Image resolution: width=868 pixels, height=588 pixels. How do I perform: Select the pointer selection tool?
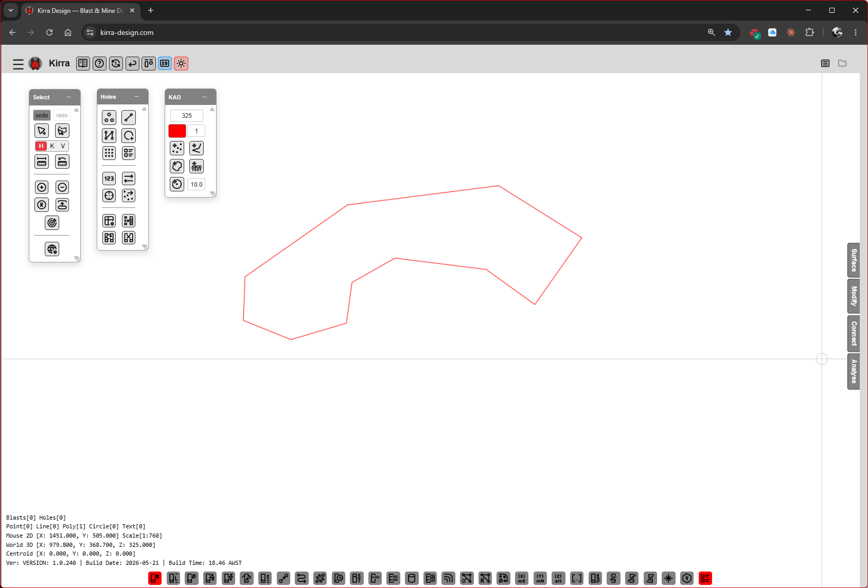[42, 131]
